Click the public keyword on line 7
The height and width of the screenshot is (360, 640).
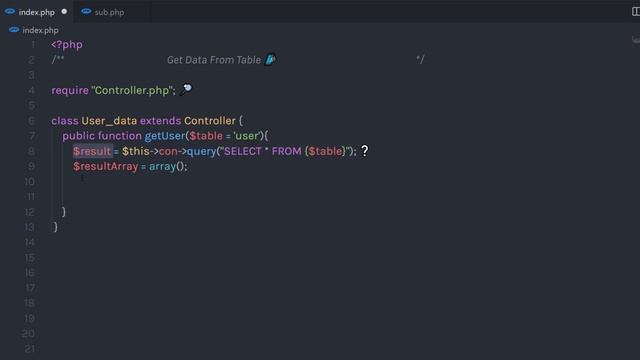79,136
